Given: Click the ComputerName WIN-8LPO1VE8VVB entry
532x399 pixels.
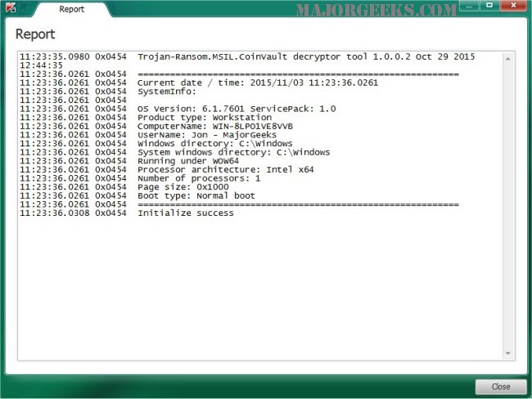Looking at the screenshot, I should click(156, 126).
